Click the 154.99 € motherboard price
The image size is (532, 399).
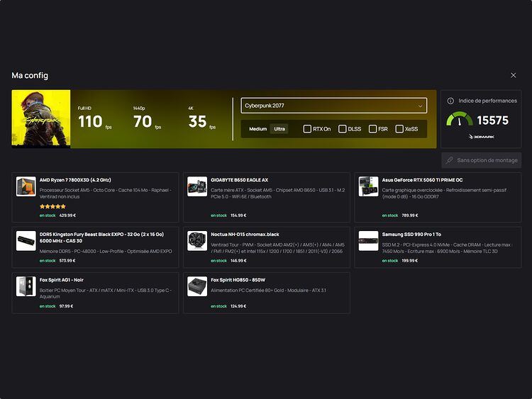tap(238, 215)
